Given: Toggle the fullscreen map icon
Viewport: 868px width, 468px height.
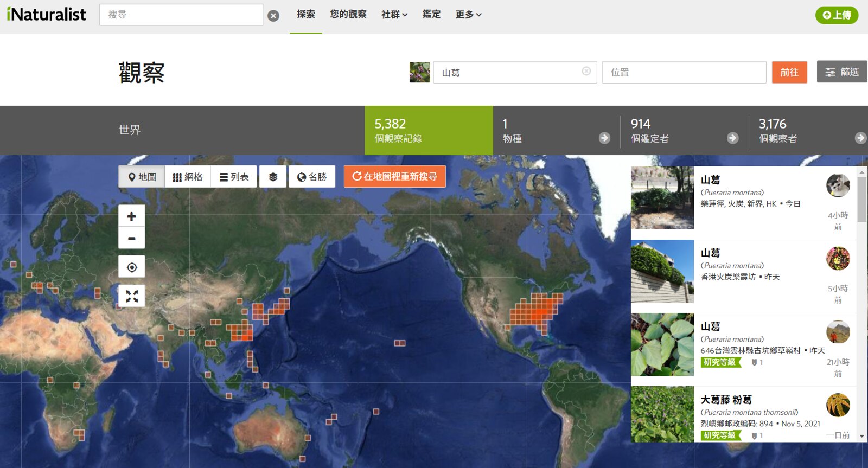Looking at the screenshot, I should point(132,296).
